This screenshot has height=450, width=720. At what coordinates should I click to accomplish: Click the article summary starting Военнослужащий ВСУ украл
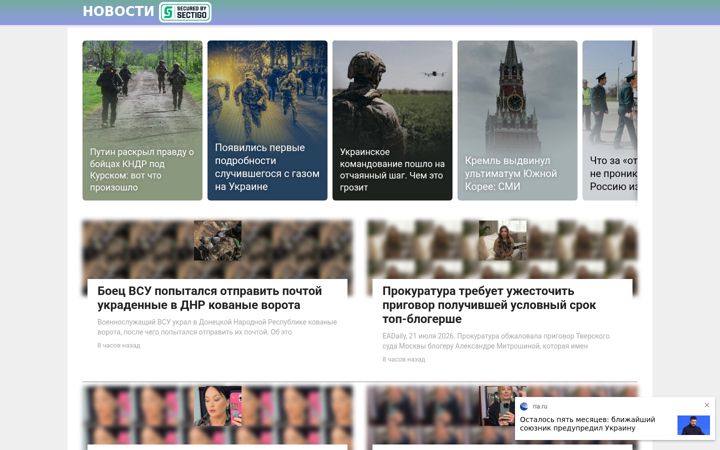(217, 327)
